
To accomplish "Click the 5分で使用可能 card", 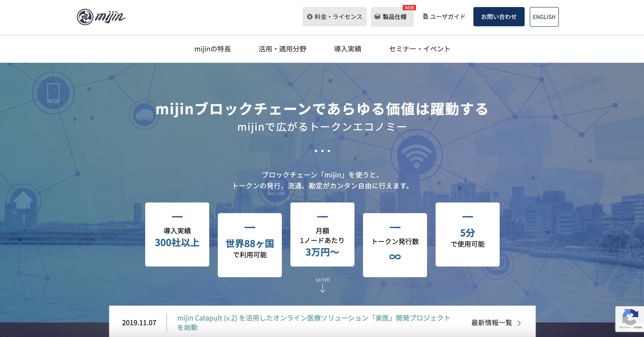I will coord(467,234).
